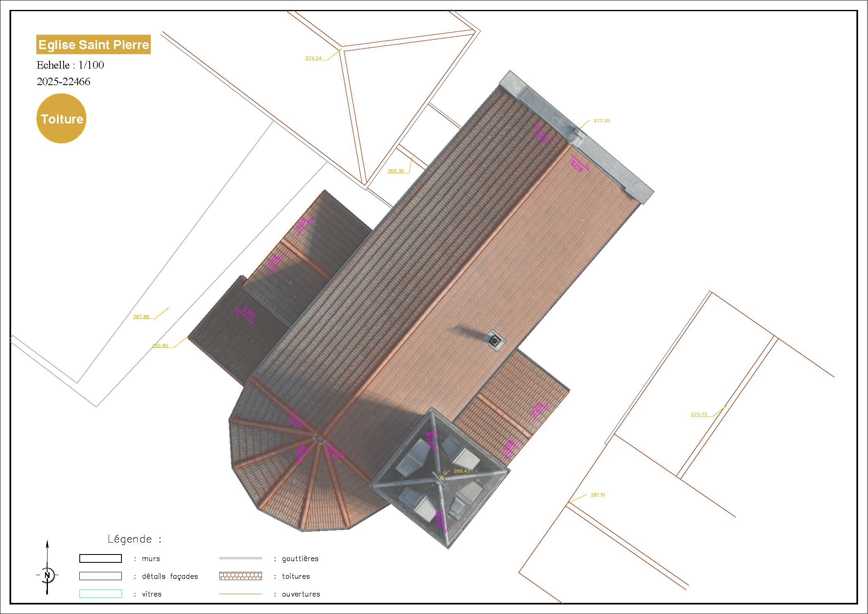Click the 281.91 elevation label
Viewport: 868px width, 614px height.
597,495
